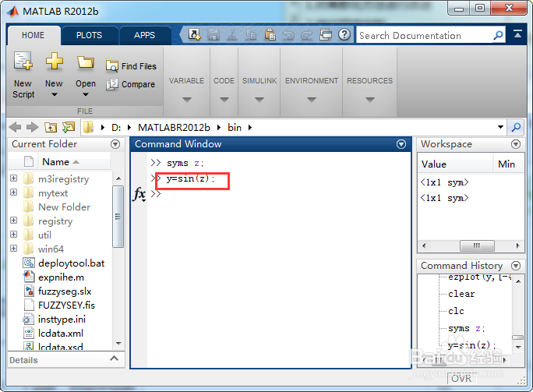This screenshot has width=533, height=392.
Task: Sort Current Folder by the Name column
Action: [74, 162]
